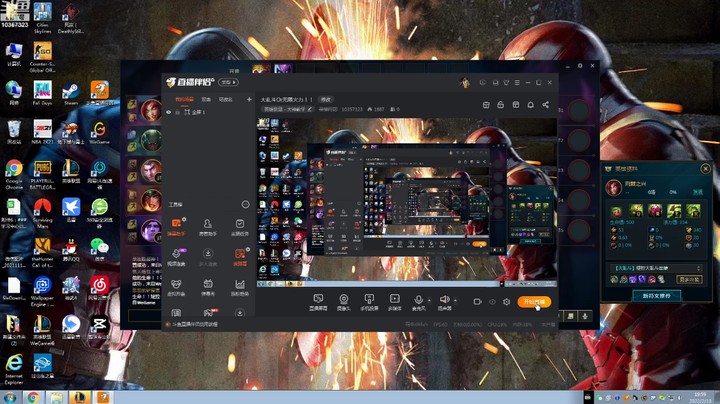Click the wide button at the bottom of the hero info panel
Viewport: 720px width, 404px height.
tap(657, 296)
